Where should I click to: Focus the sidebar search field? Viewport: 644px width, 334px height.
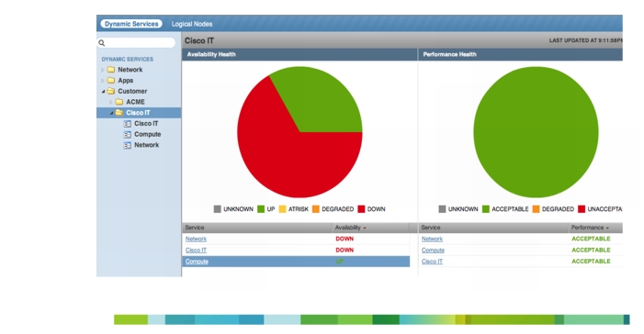pyautogui.click(x=136, y=43)
